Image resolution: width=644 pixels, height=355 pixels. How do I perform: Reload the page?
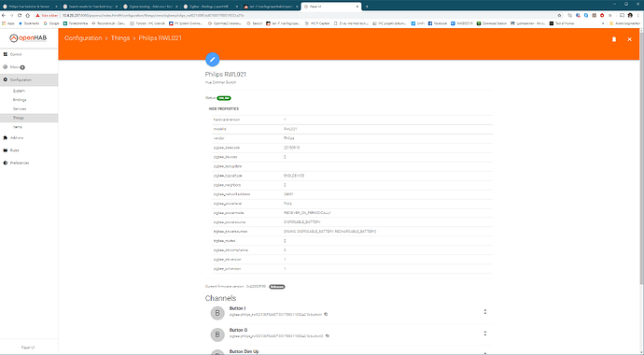coord(20,15)
